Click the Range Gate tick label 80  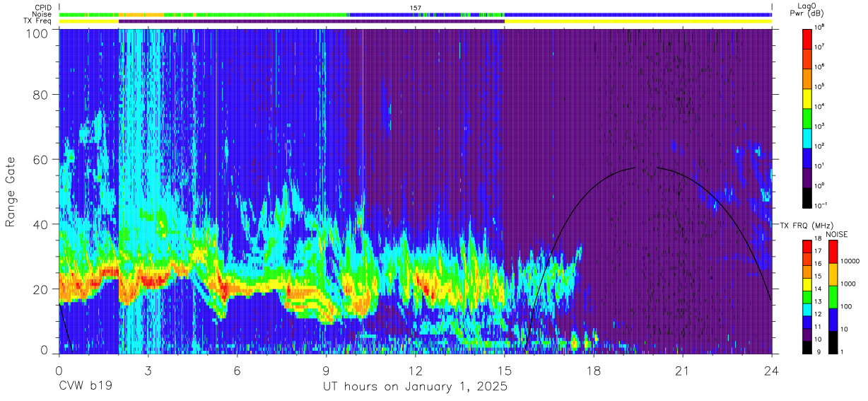(x=41, y=95)
